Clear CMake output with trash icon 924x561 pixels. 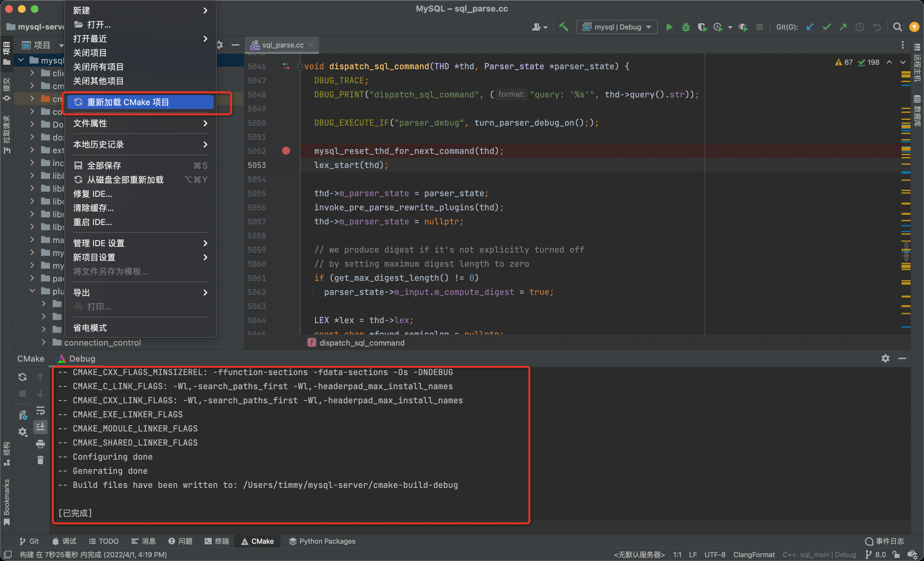[40, 460]
